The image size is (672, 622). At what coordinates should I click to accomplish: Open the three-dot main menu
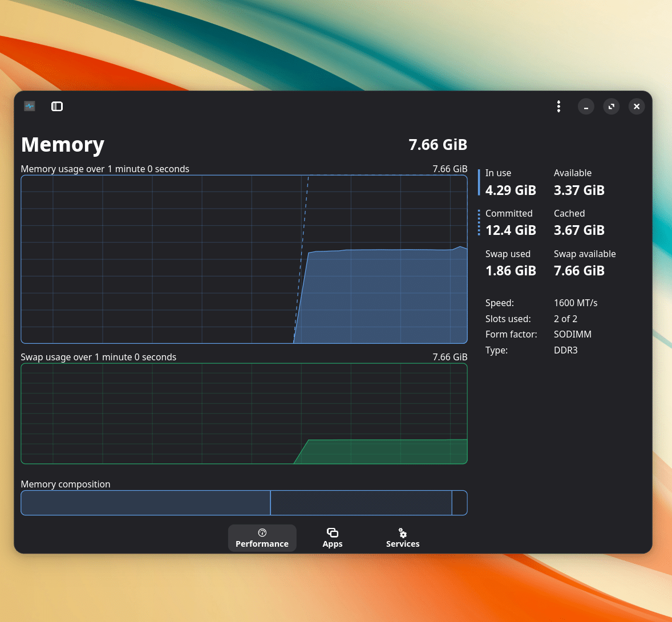pos(558,107)
